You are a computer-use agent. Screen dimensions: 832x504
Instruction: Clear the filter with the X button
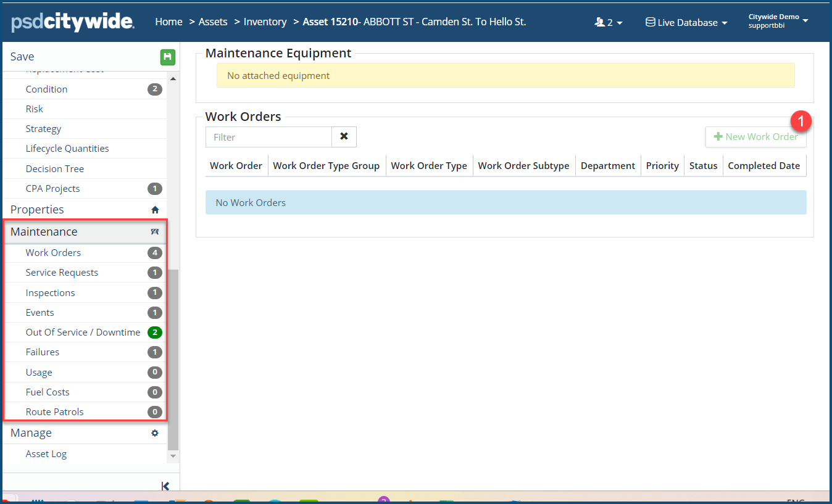tap(344, 137)
